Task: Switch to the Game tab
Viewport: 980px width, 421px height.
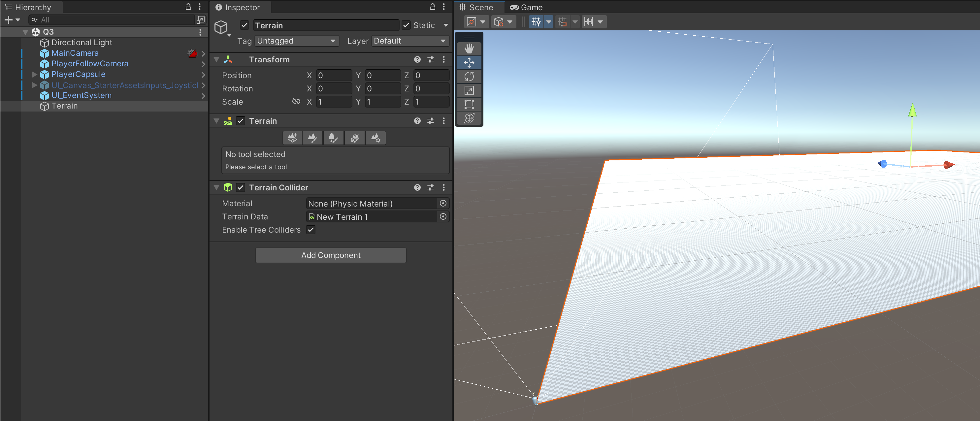Action: pos(526,7)
